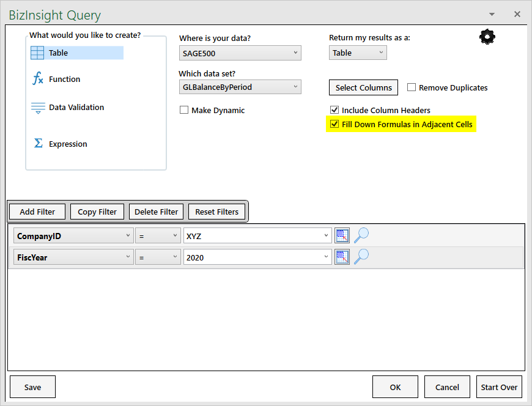Image resolution: width=532 pixels, height=406 pixels.
Task: Click the "Return my results as a:" label
Action: (369, 38)
